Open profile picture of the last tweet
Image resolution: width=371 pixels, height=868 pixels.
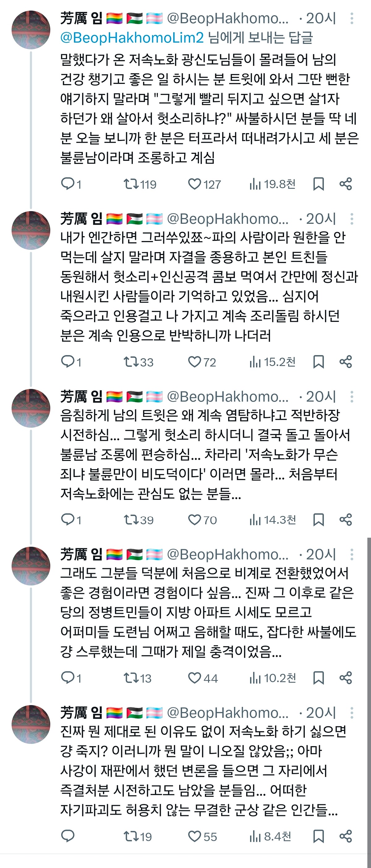pos(31,724)
